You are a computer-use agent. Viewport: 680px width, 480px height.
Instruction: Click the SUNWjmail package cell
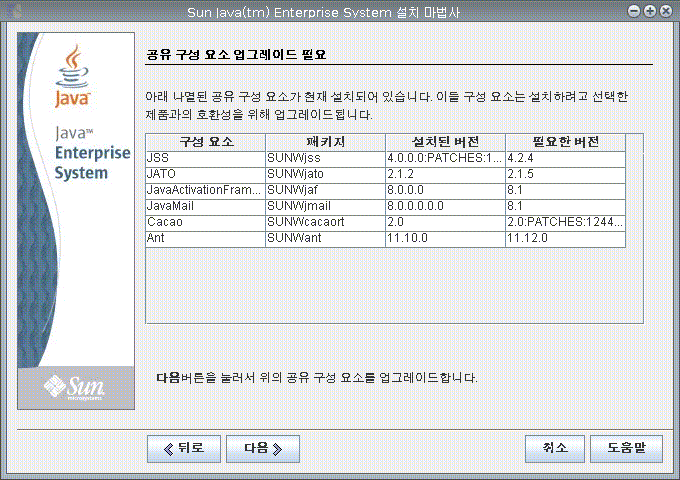click(325, 207)
